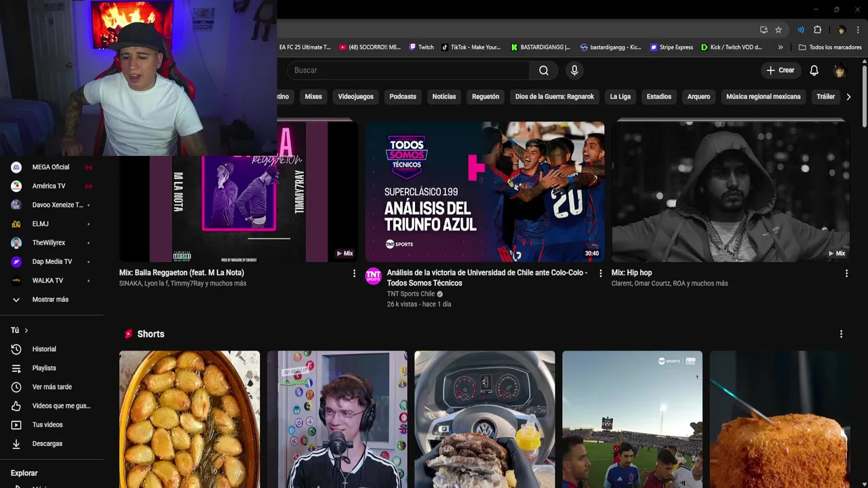868x488 pixels.
Task: Select the Noticias category chip
Action: pyautogui.click(x=444, y=97)
